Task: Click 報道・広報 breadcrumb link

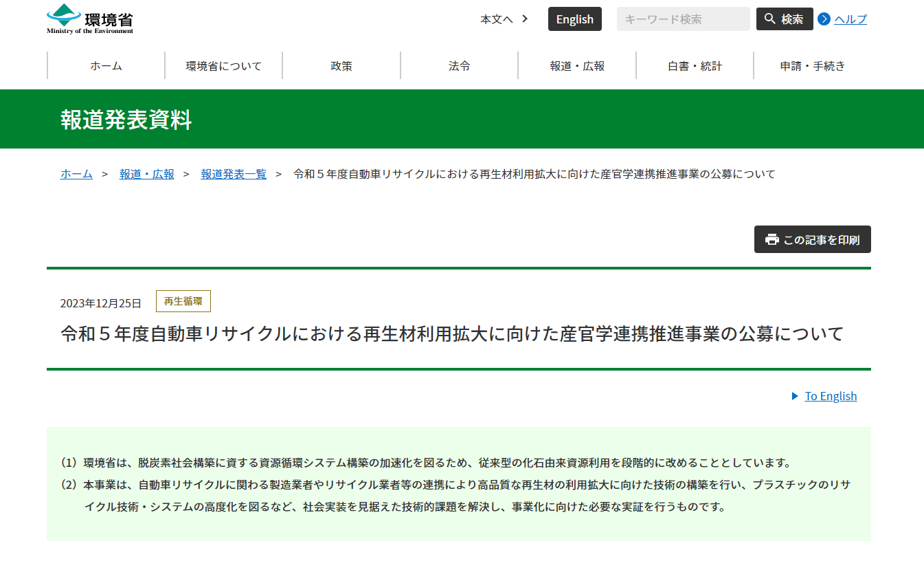Action: 147,174
